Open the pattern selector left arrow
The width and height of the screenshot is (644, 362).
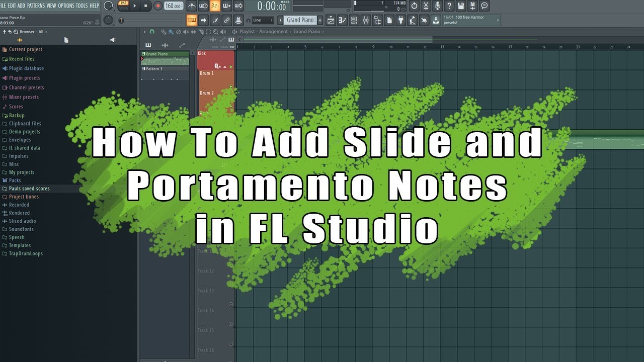280,20
